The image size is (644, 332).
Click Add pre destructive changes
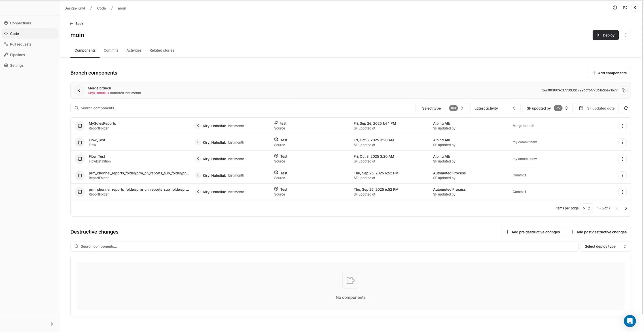[x=532, y=232]
